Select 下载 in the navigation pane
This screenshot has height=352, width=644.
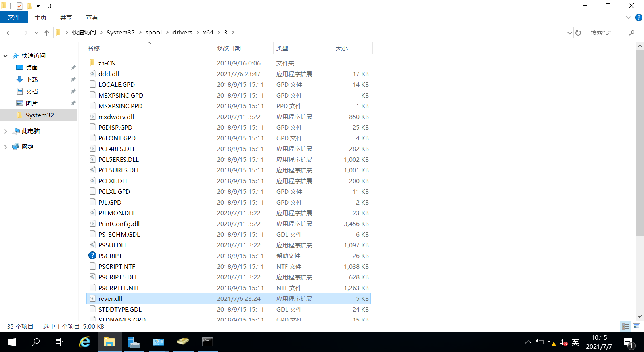(32, 80)
